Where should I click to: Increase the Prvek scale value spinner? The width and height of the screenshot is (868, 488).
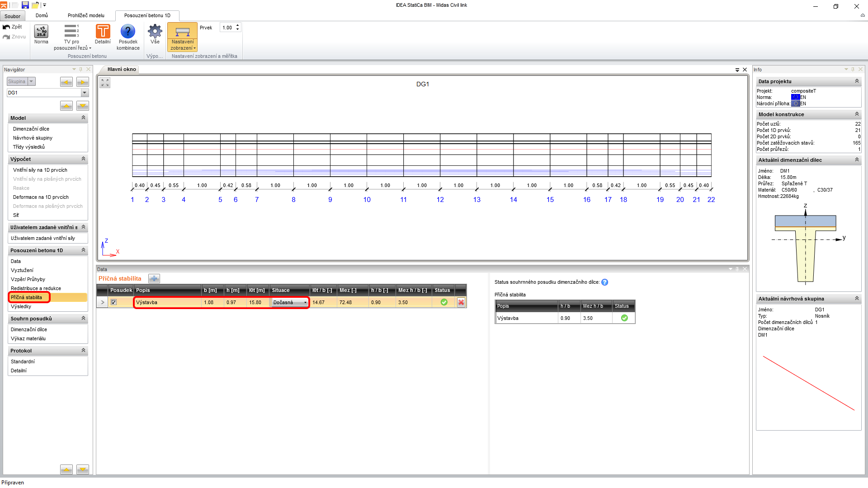(238, 25)
